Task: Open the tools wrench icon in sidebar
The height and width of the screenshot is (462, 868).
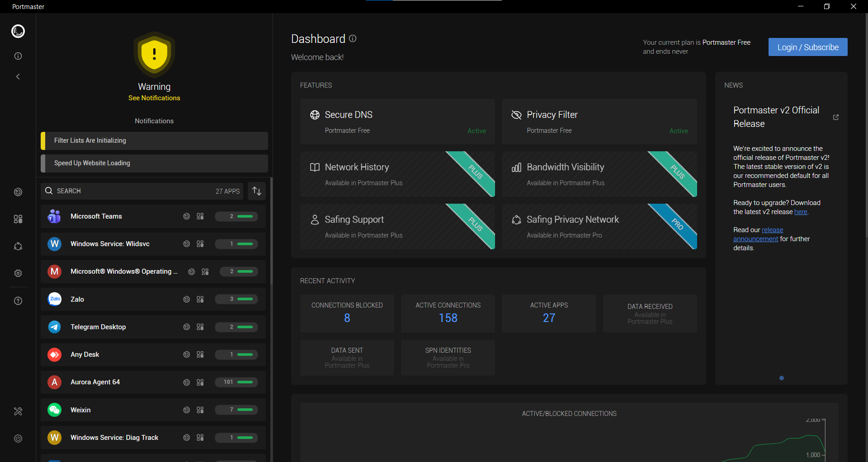Action: (18, 411)
